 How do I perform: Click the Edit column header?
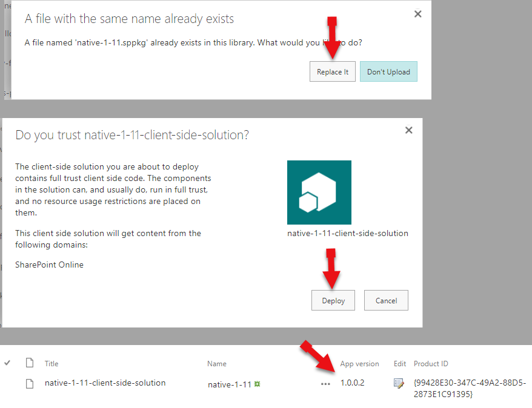click(400, 364)
